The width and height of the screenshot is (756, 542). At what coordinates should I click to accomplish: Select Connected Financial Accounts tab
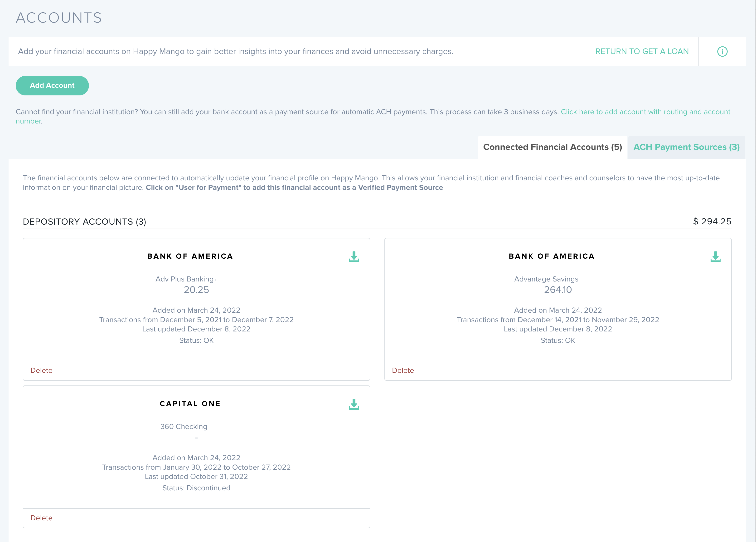point(552,147)
